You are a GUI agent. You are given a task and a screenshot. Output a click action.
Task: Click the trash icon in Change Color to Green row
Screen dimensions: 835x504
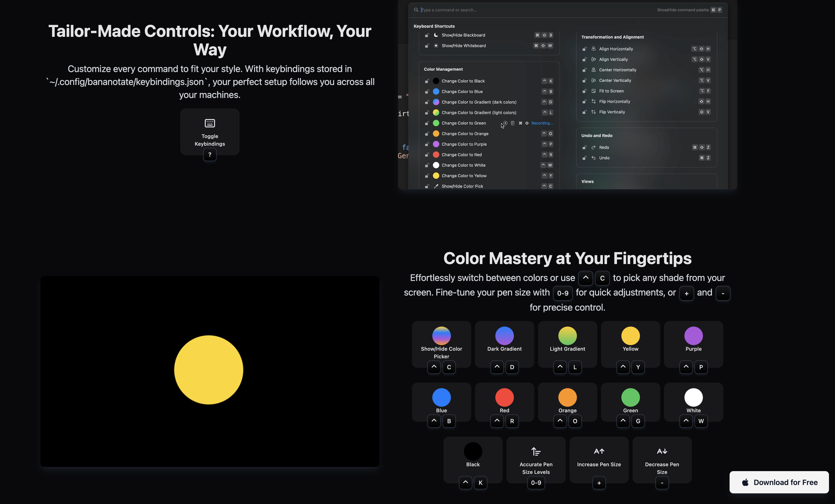point(512,123)
